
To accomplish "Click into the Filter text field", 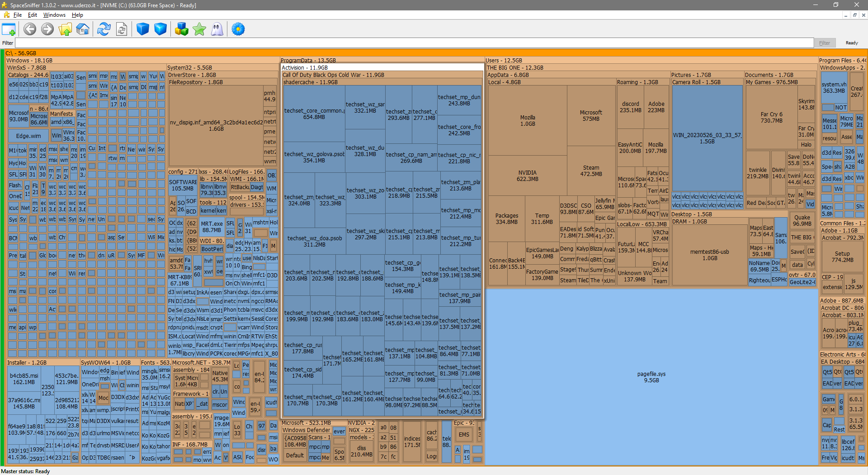I will pos(414,43).
